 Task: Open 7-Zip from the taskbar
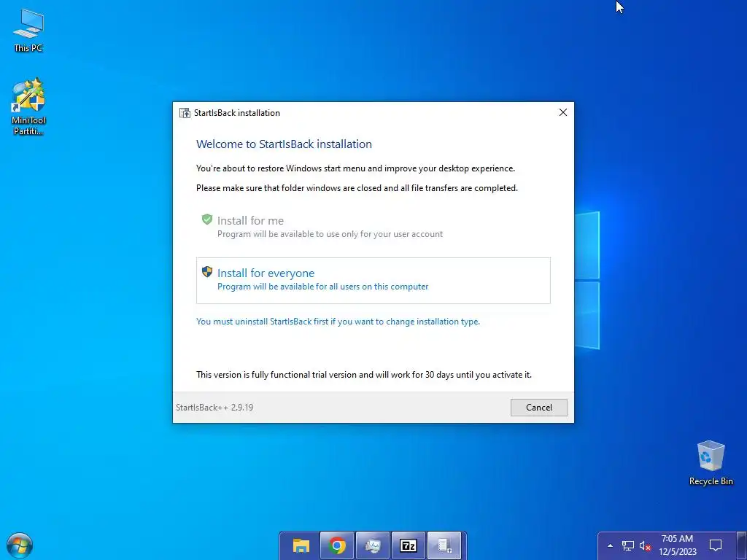pyautogui.click(x=409, y=545)
